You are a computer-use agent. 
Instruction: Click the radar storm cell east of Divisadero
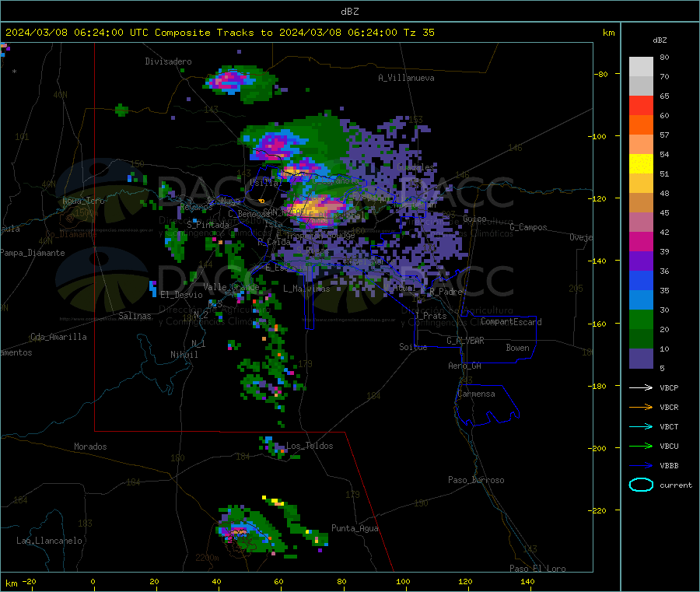(x=241, y=83)
